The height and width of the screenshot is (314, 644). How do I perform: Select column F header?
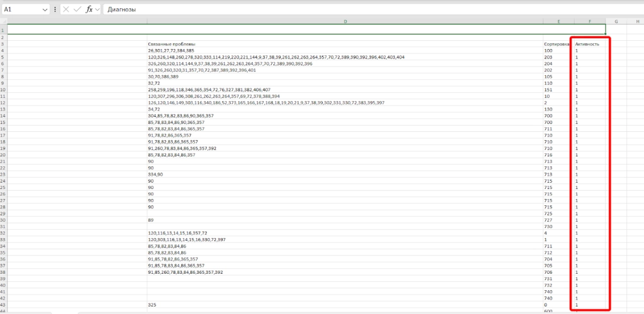[x=589, y=22]
